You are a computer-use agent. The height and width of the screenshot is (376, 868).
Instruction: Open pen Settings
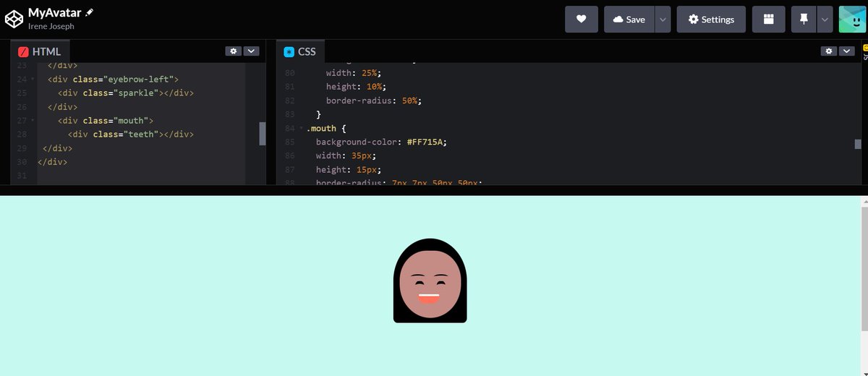[x=711, y=20]
